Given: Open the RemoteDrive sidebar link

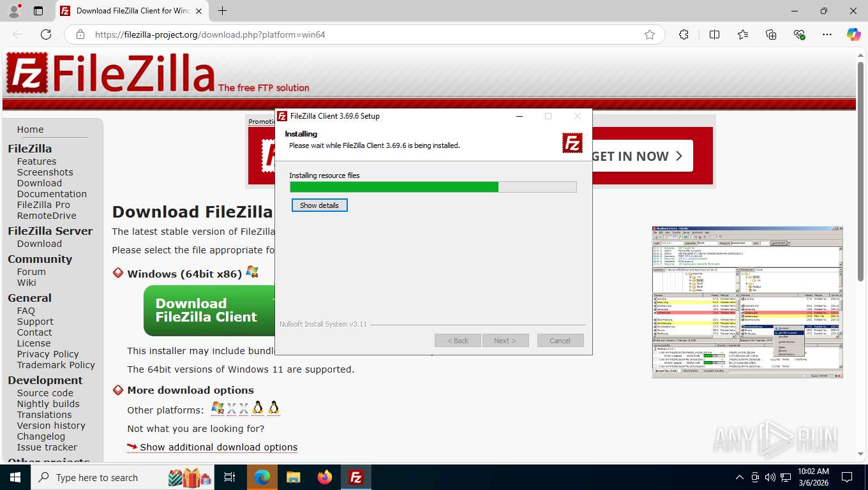Looking at the screenshot, I should click(x=47, y=216).
